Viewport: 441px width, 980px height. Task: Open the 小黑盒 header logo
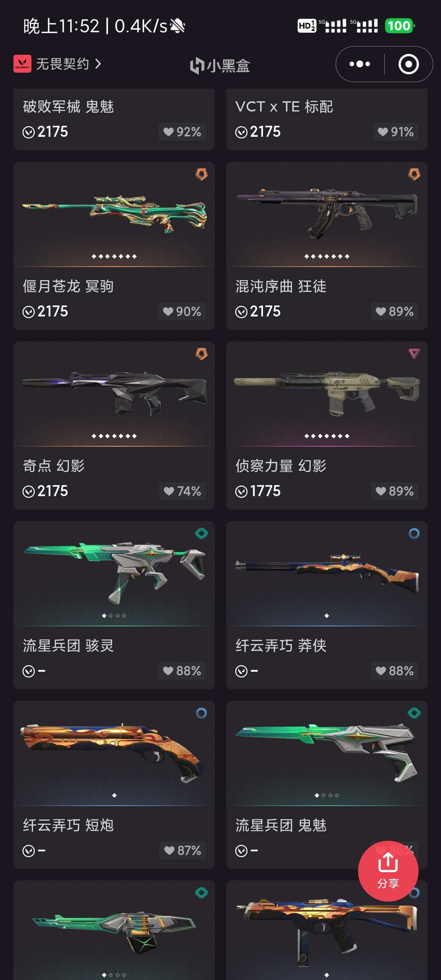coord(220,66)
